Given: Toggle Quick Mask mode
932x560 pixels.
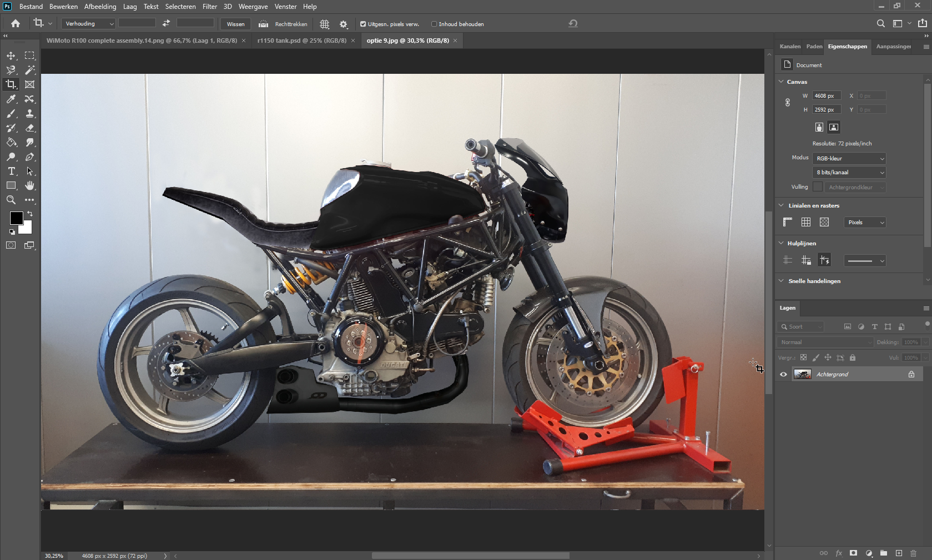Looking at the screenshot, I should point(11,245).
